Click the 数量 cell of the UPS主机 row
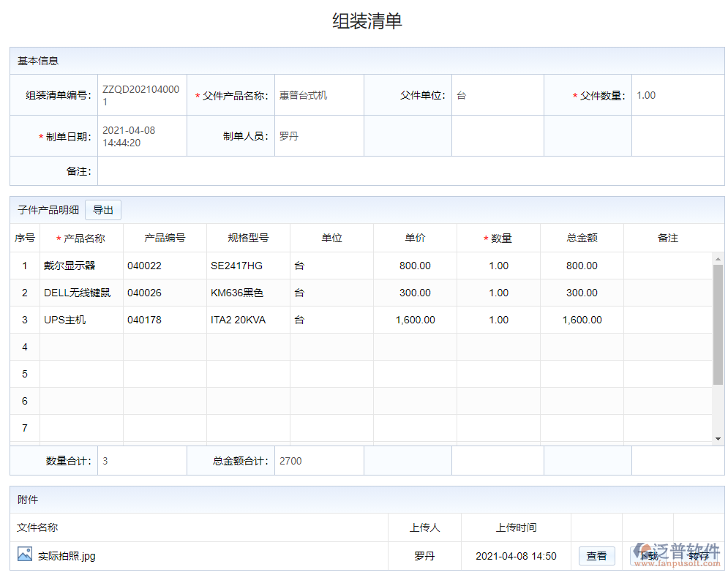This screenshot has width=728, height=575. pos(498,320)
